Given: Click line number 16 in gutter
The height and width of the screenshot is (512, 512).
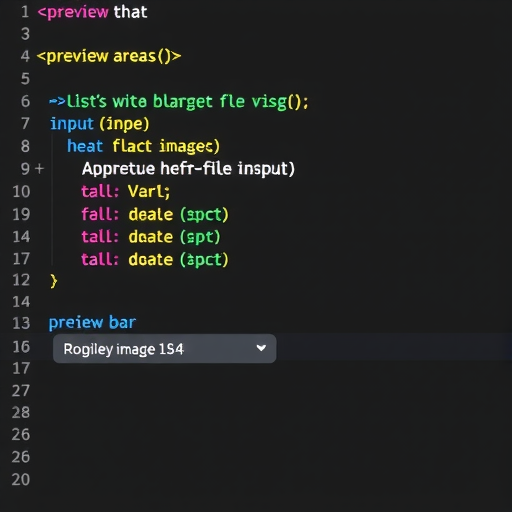Looking at the screenshot, I should tap(21, 347).
